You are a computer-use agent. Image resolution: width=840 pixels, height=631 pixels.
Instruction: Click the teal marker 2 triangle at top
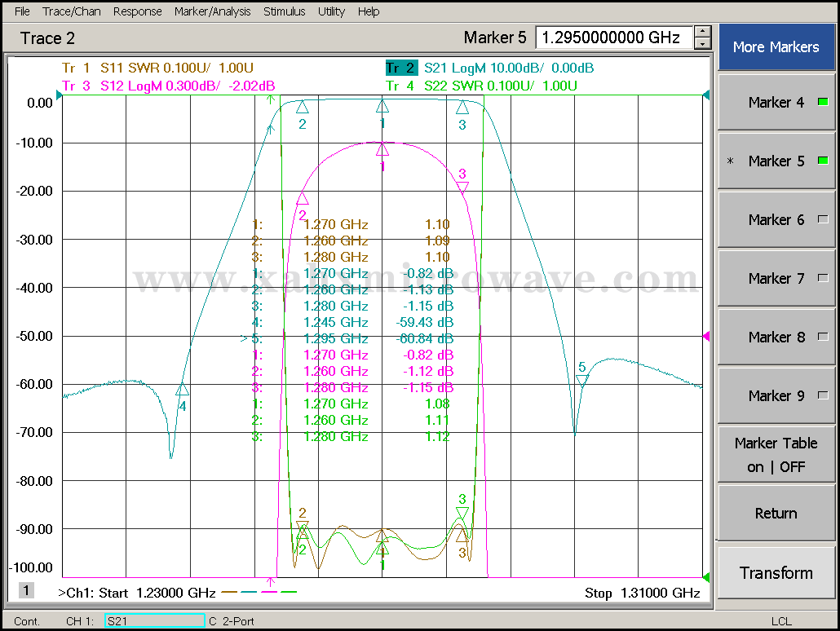pos(302,107)
